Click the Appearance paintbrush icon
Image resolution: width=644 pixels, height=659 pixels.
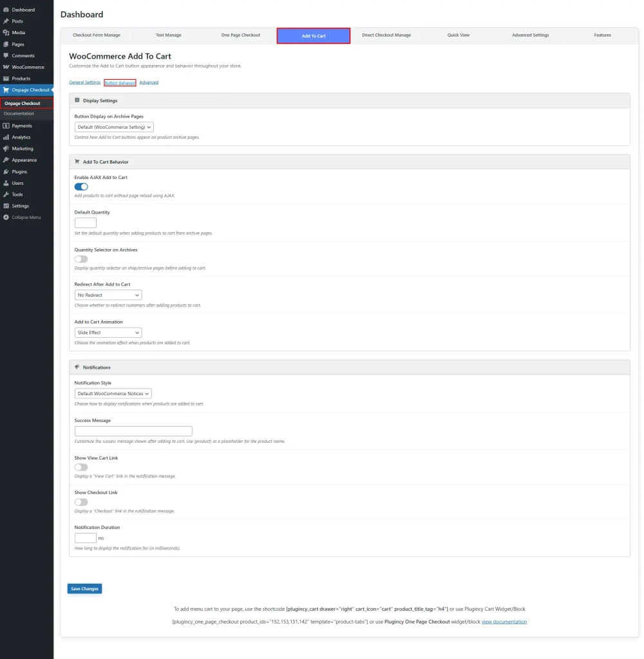pyautogui.click(x=6, y=160)
